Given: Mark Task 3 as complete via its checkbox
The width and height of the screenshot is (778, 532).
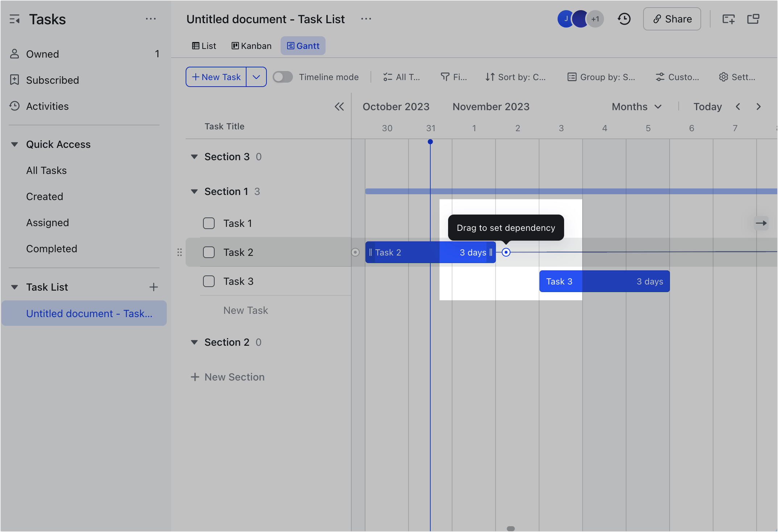Looking at the screenshot, I should [209, 281].
